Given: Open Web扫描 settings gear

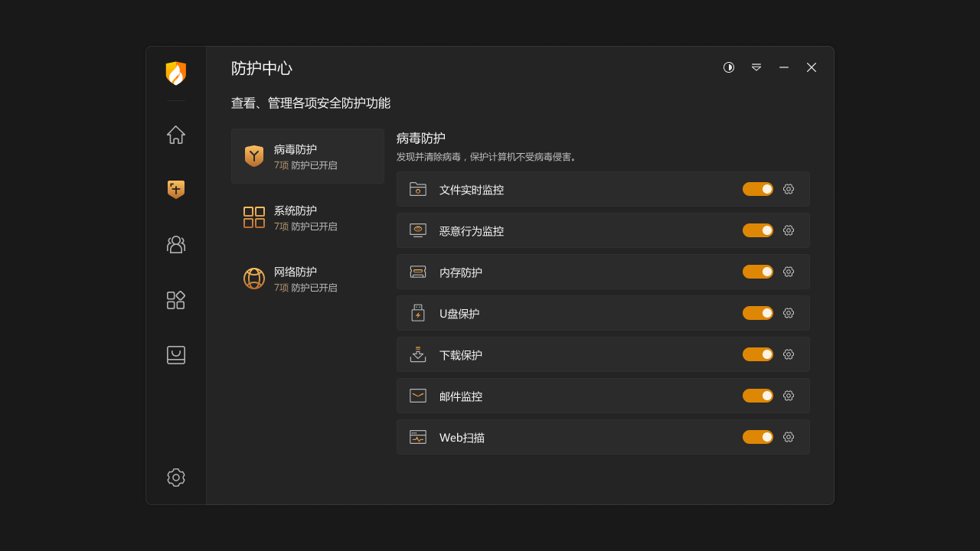Looking at the screenshot, I should click(789, 437).
